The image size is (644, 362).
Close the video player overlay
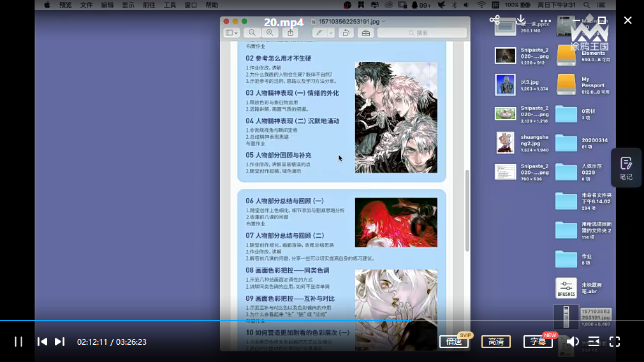click(627, 20)
